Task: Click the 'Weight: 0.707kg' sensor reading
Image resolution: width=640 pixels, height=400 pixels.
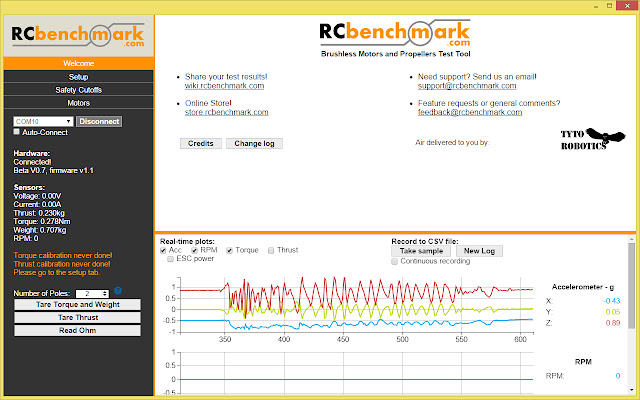Action: 40,230
